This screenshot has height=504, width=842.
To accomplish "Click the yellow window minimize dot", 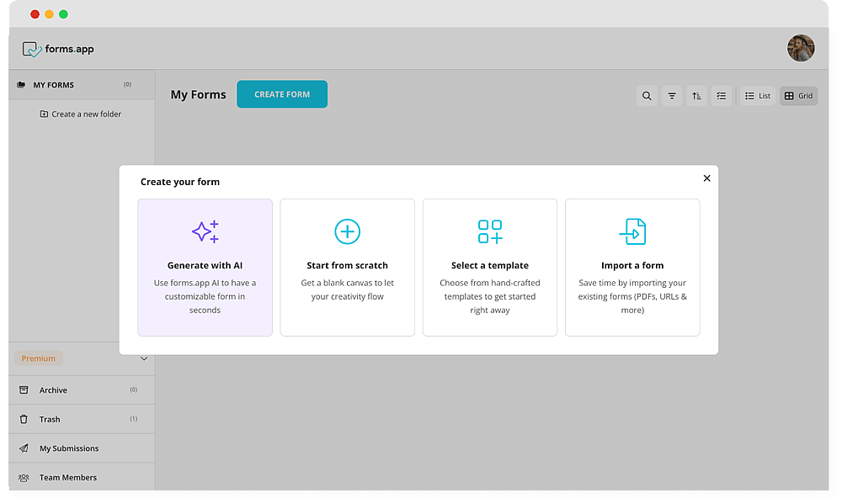I will tap(50, 14).
